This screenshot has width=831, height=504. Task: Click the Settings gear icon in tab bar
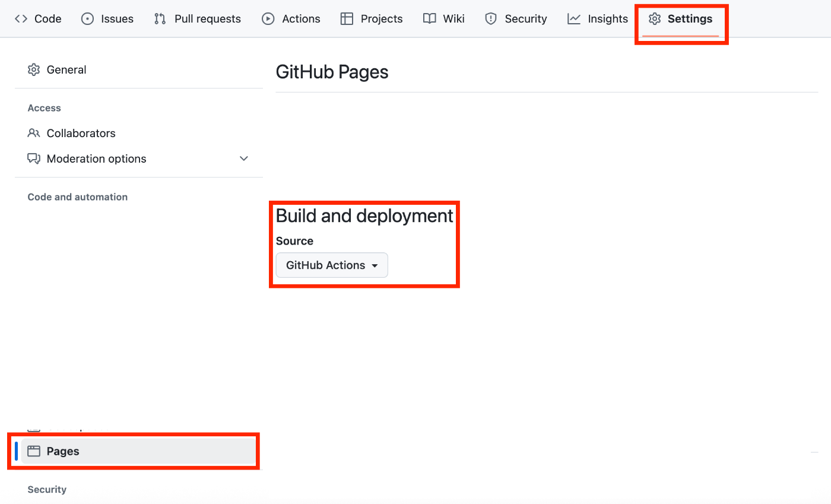pos(655,19)
